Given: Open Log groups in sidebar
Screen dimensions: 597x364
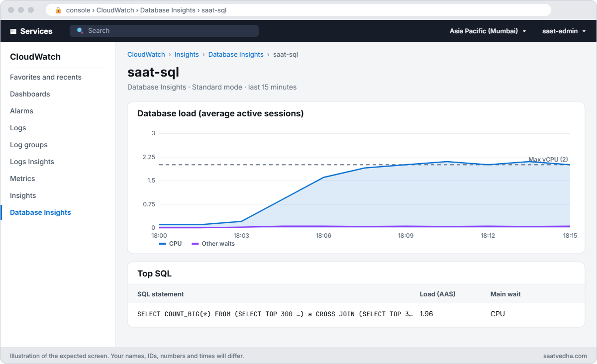Looking at the screenshot, I should [29, 145].
